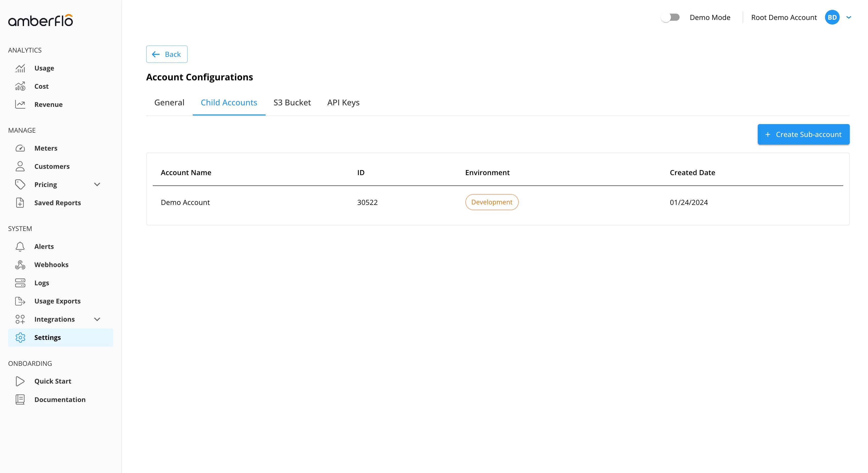Open Logs using the server icon
This screenshot has width=868, height=473.
point(20,283)
